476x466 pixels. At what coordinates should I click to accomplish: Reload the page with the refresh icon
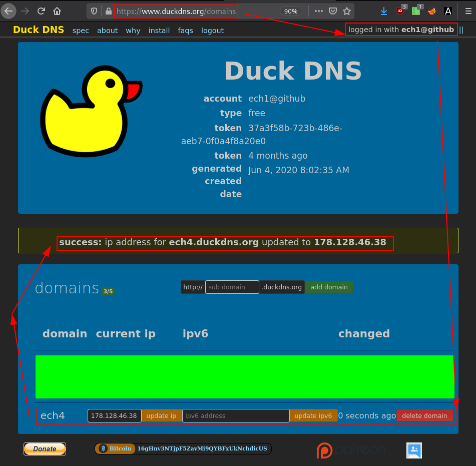(x=41, y=11)
